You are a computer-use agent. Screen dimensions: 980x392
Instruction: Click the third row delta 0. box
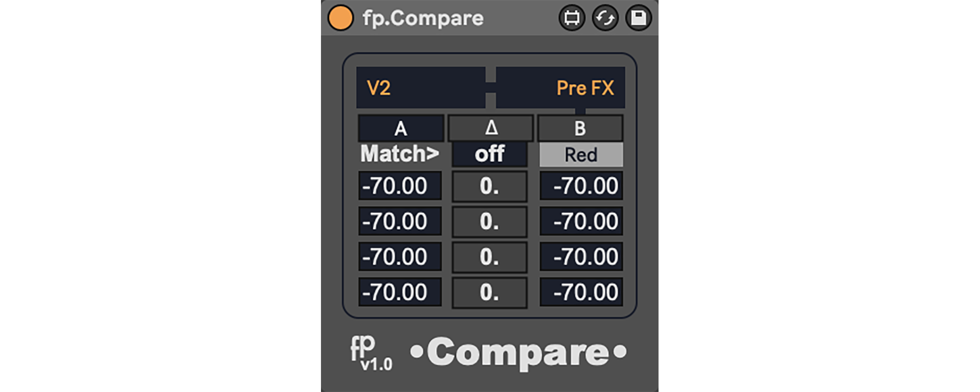(x=490, y=257)
